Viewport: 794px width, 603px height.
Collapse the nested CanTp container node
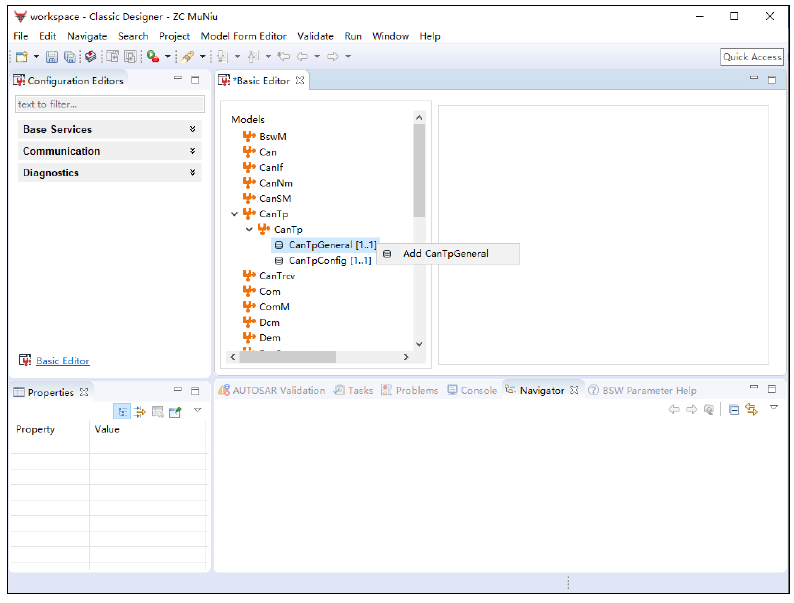coord(249,230)
